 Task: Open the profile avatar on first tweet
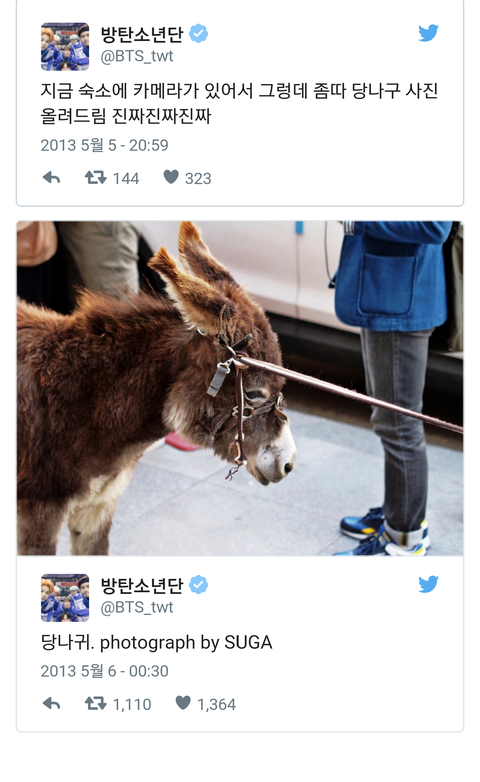pos(65,46)
